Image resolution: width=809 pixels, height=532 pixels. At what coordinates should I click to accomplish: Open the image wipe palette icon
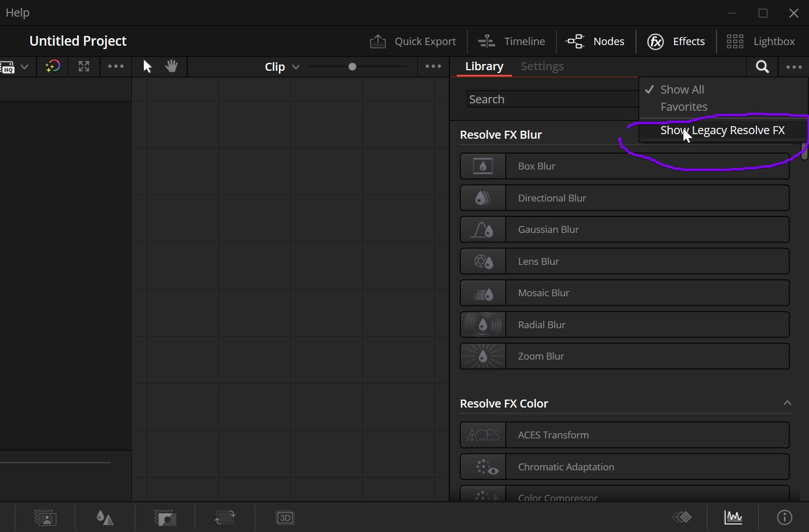(x=45, y=518)
